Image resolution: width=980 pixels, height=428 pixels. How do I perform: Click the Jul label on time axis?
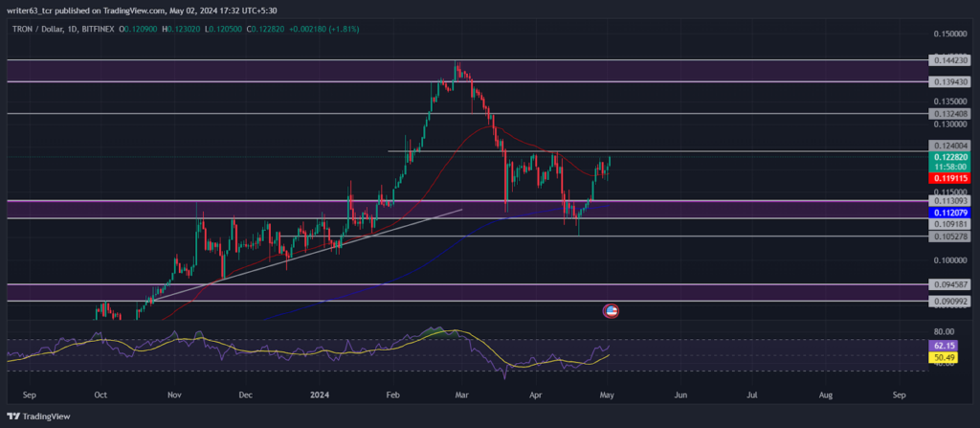click(x=752, y=395)
